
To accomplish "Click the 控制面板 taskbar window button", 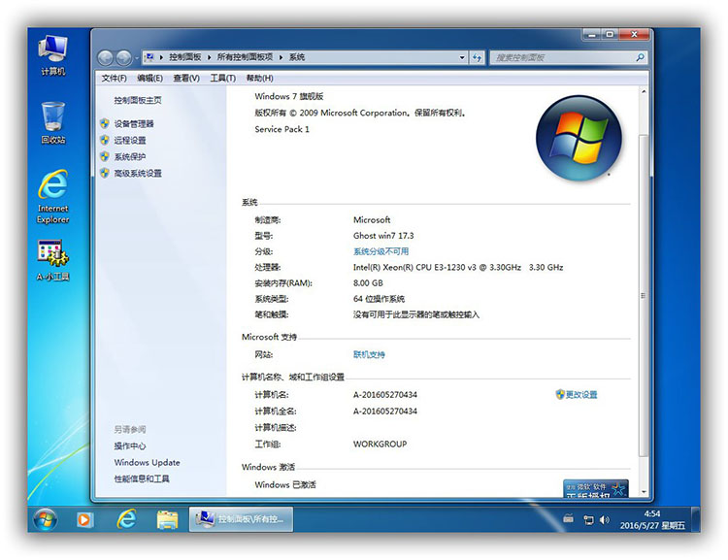I will 241,519.
